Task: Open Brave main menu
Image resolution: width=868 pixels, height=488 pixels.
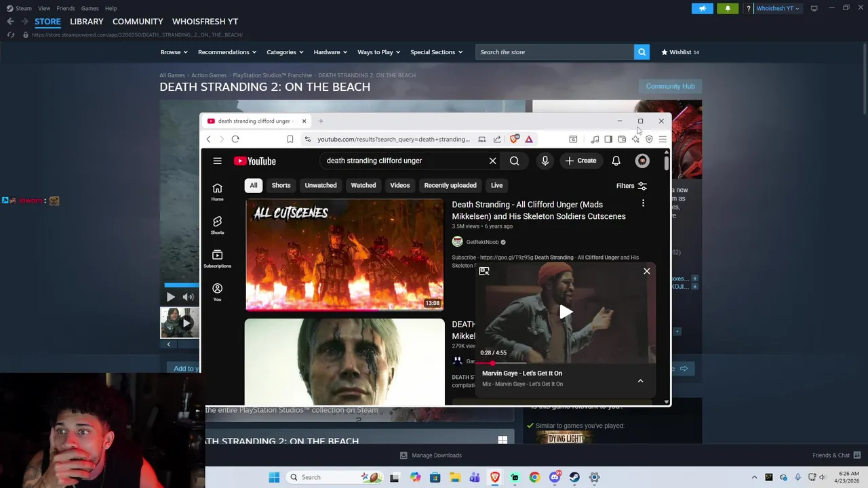Action: [x=663, y=139]
